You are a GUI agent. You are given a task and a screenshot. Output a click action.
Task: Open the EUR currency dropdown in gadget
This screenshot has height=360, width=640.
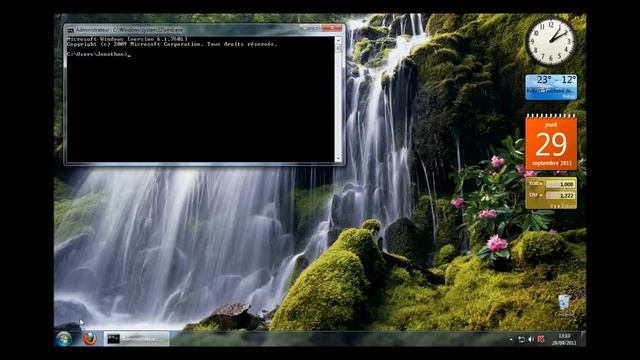point(535,184)
